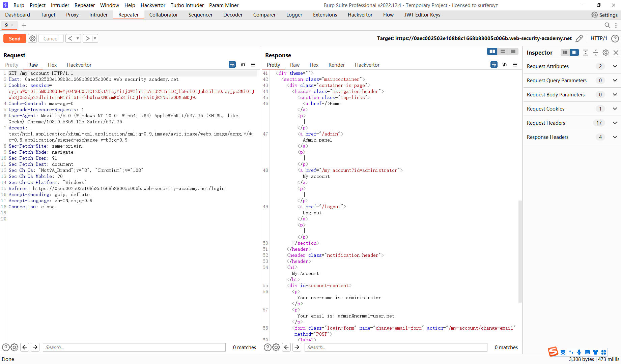The height and width of the screenshot is (364, 621).
Task: Expand all Inspector sections icon
Action: [586, 53]
